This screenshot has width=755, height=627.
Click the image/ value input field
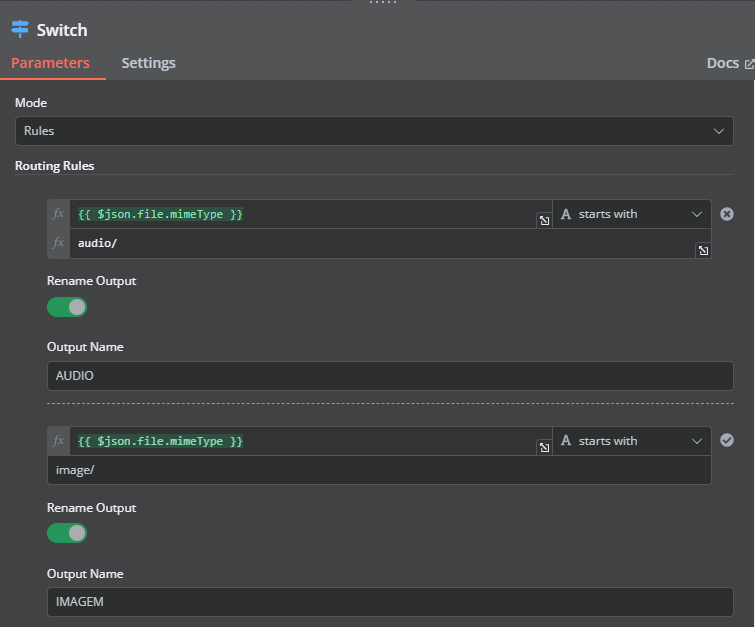(x=379, y=470)
